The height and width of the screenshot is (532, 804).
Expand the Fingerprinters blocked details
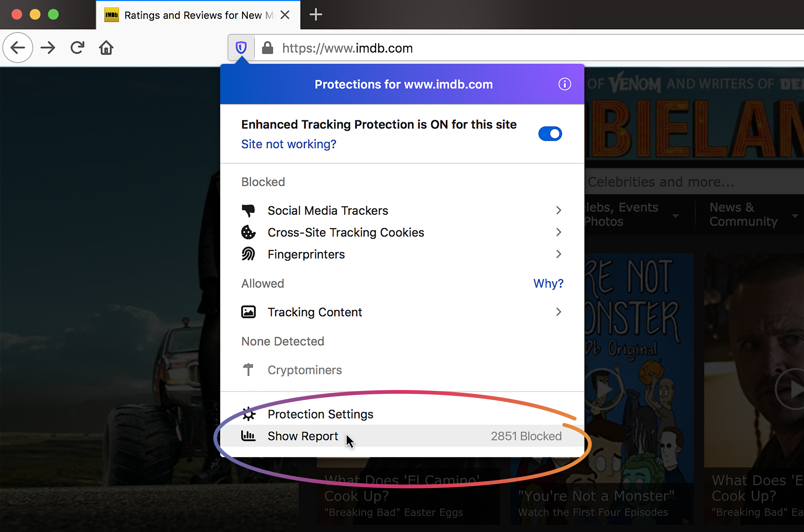[x=558, y=255]
